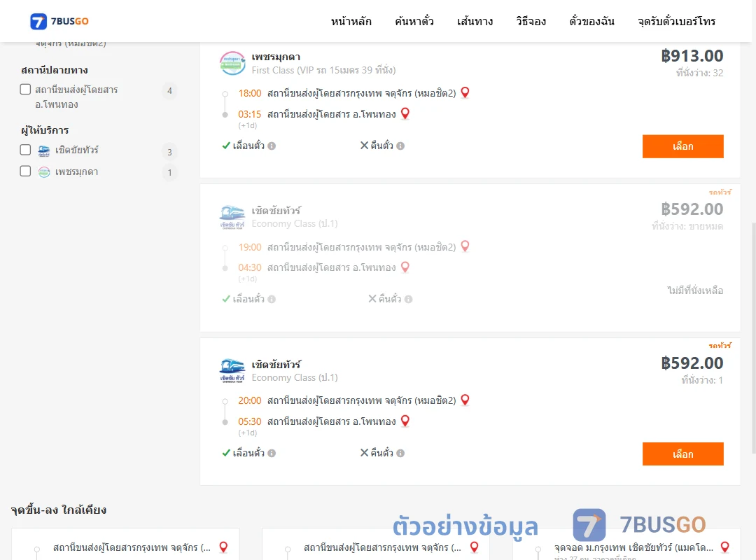Click ที่นั่งว่าง: 32 seat count
The width and height of the screenshot is (756, 560).
coord(699,73)
